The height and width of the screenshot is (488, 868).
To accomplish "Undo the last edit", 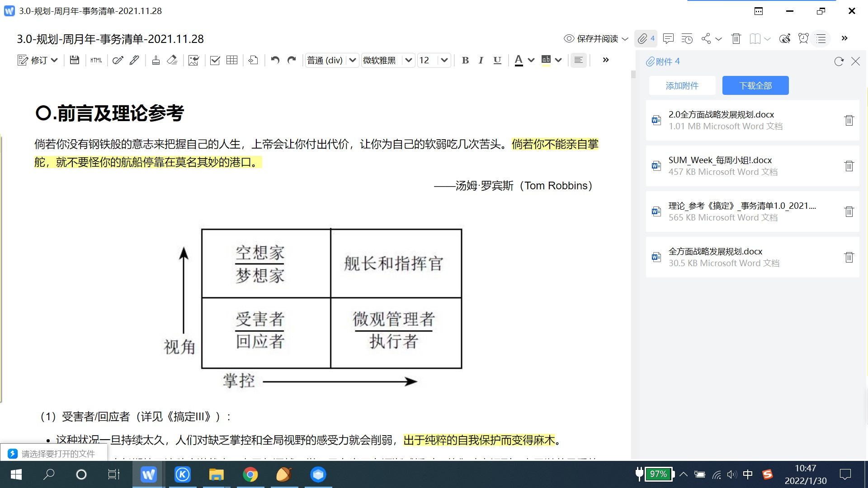I will (x=275, y=60).
